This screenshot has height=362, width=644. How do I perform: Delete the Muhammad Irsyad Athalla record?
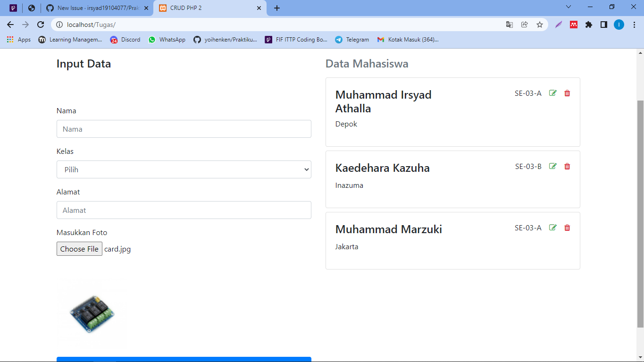[567, 93]
